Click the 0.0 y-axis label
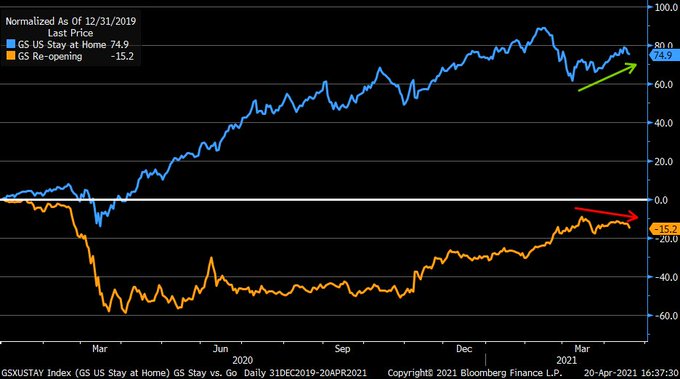The width and height of the screenshot is (680, 379). click(x=661, y=200)
